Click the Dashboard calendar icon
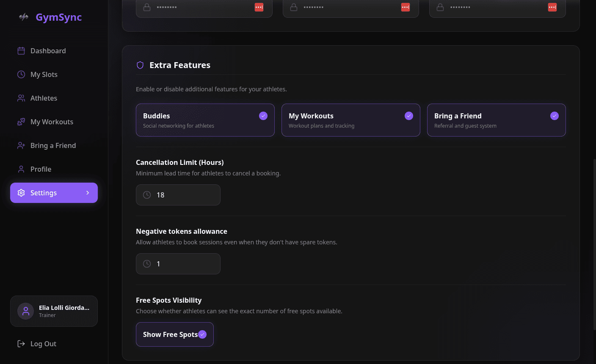 21,51
